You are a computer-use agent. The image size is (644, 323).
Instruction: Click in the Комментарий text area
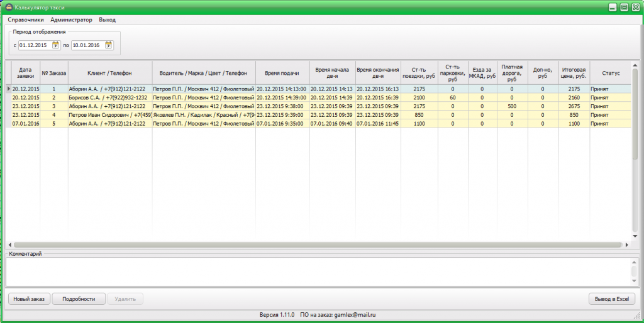pyautogui.click(x=314, y=271)
